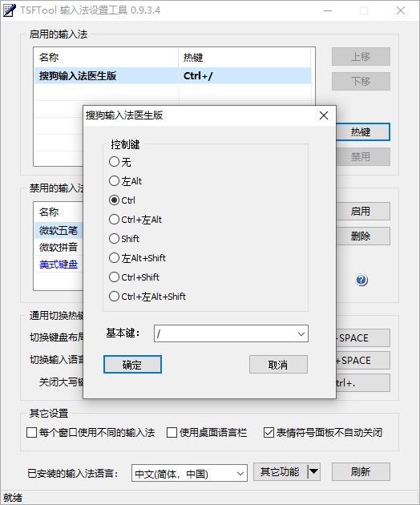Click the 切换键盘布局 hotkey button ending in SPACE
The width and height of the screenshot is (420, 505).
coord(362,337)
